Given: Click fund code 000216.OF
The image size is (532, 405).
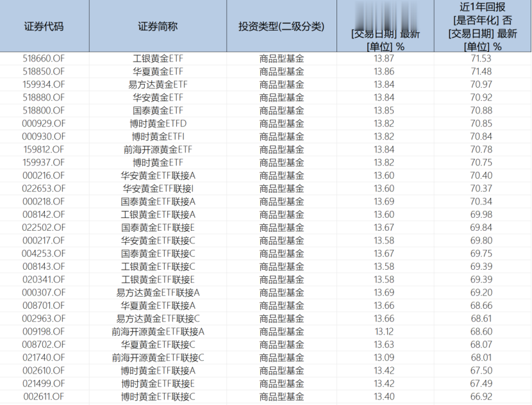Looking at the screenshot, I should [44, 176].
